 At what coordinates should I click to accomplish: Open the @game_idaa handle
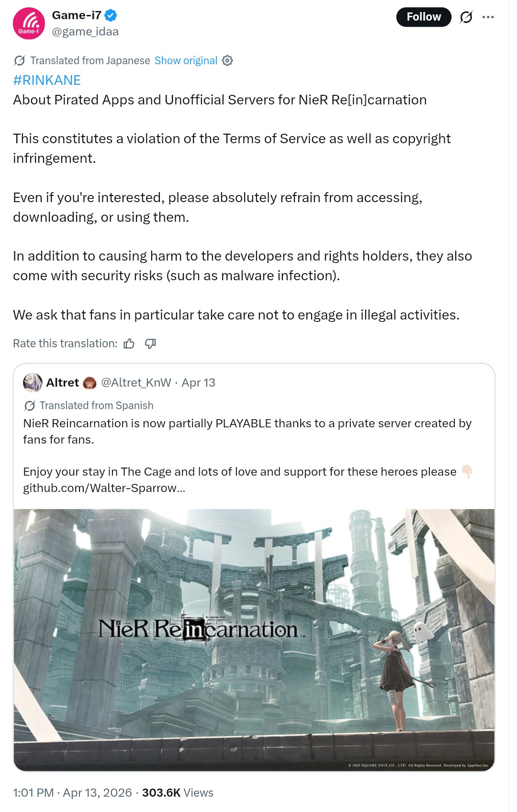(85, 32)
